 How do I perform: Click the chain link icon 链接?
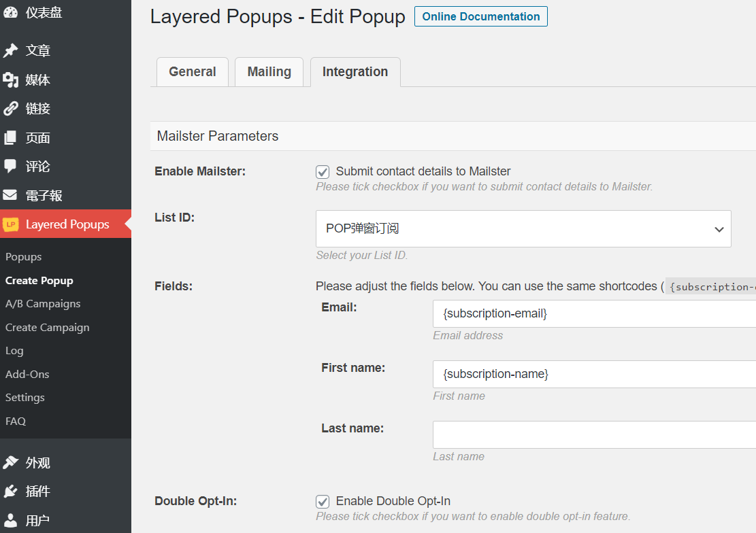click(11, 108)
